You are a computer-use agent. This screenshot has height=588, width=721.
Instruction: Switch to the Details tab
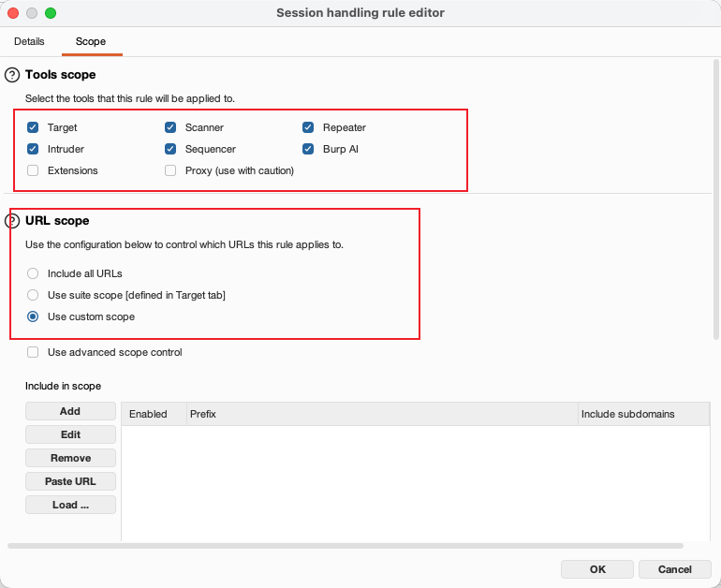point(29,41)
